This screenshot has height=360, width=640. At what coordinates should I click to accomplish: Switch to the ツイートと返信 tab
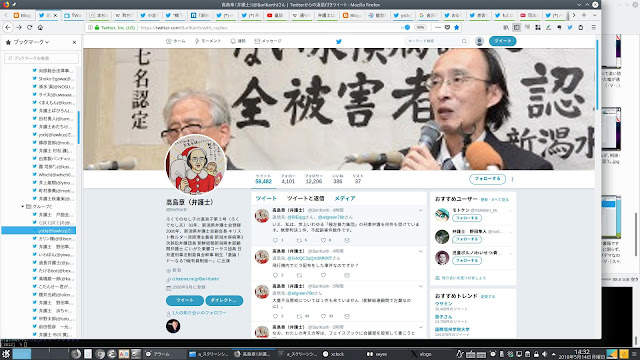pos(305,198)
